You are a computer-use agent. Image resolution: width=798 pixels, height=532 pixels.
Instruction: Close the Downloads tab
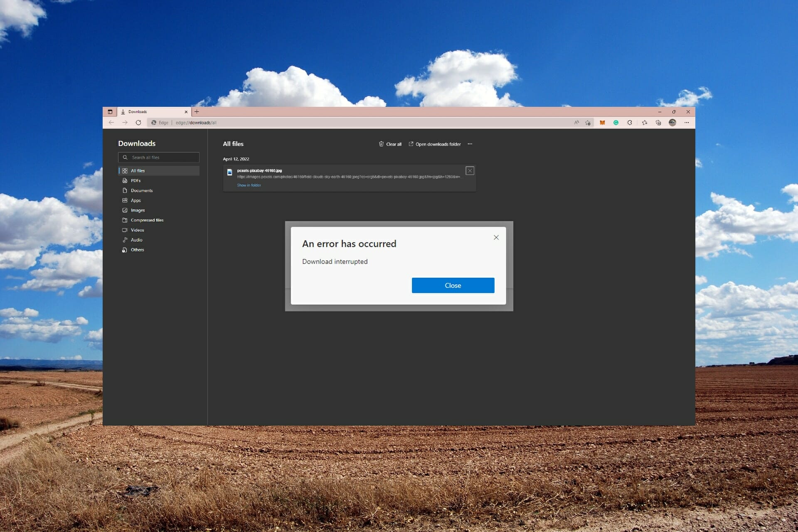pos(186,112)
